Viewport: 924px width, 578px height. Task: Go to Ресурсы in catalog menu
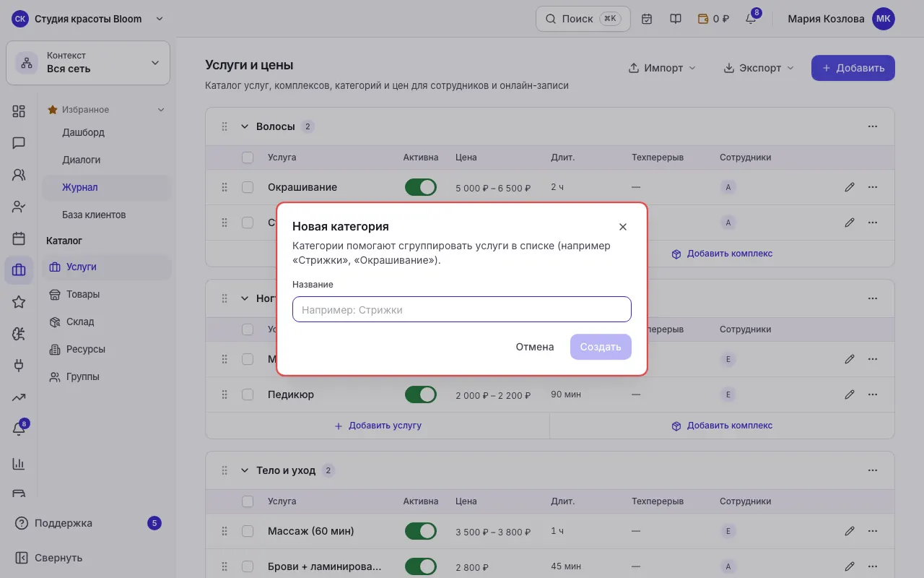click(107, 349)
